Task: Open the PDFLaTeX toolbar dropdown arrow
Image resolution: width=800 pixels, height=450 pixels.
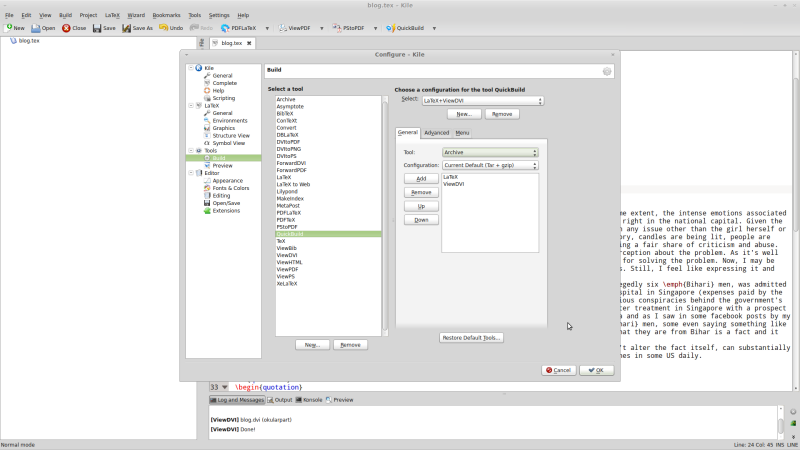Action: pos(267,29)
